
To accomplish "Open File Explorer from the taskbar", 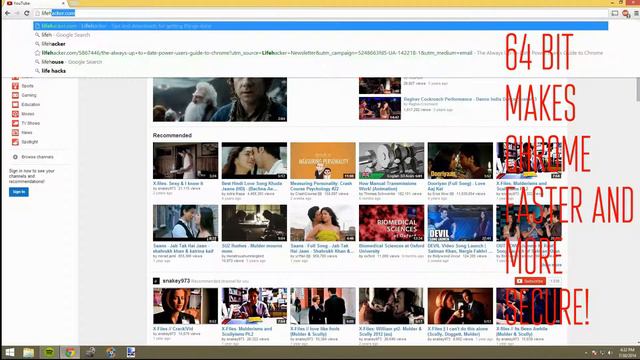I will tap(29, 352).
